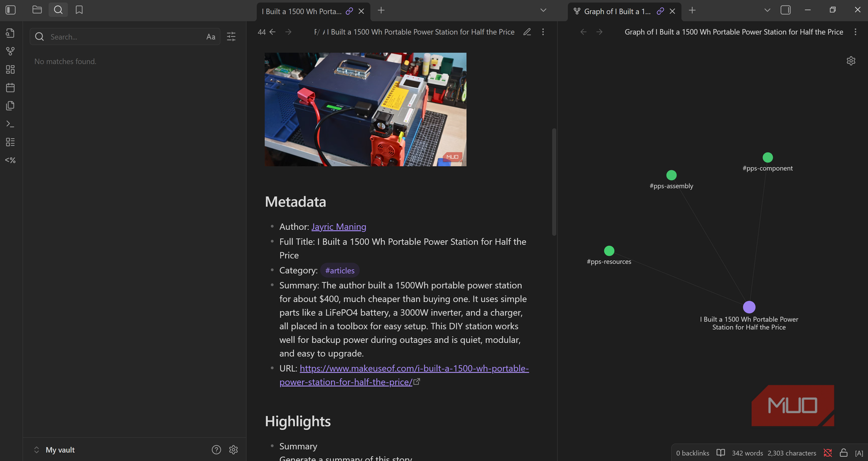Toggle search settings filter icon
Viewport: 868px width, 461px height.
pos(231,37)
